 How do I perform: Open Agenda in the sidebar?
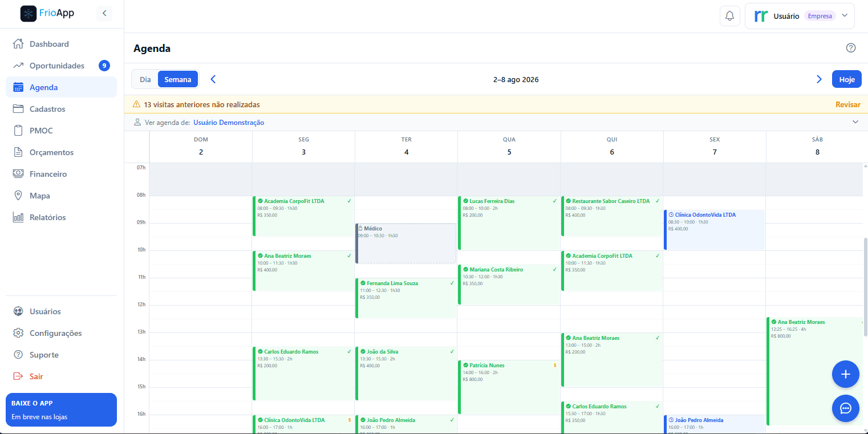pos(61,87)
